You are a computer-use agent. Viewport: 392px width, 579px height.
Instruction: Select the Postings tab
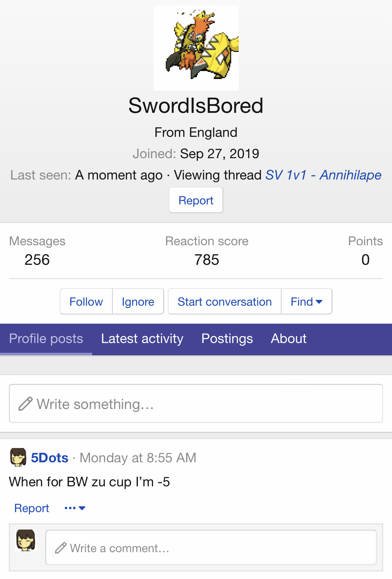pyautogui.click(x=227, y=339)
